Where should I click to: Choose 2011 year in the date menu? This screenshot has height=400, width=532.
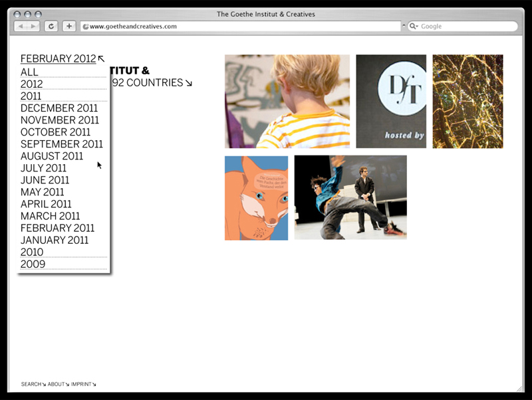coord(31,96)
